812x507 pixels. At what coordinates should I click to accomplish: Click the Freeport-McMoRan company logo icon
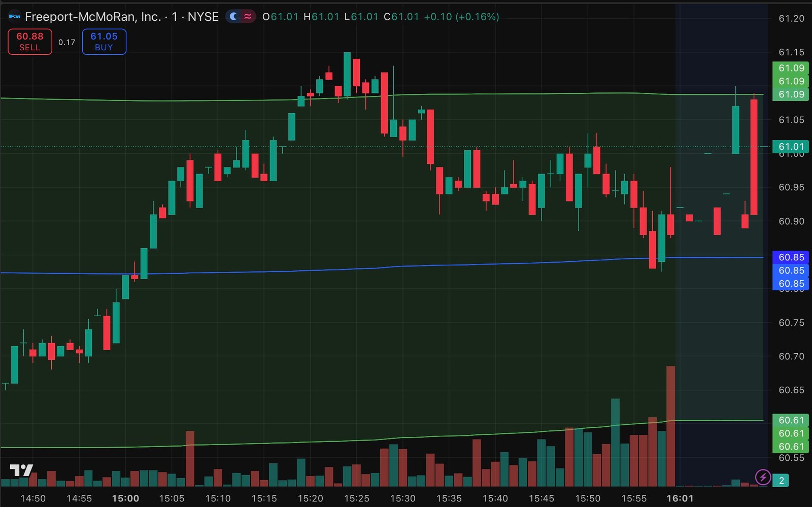tap(14, 17)
